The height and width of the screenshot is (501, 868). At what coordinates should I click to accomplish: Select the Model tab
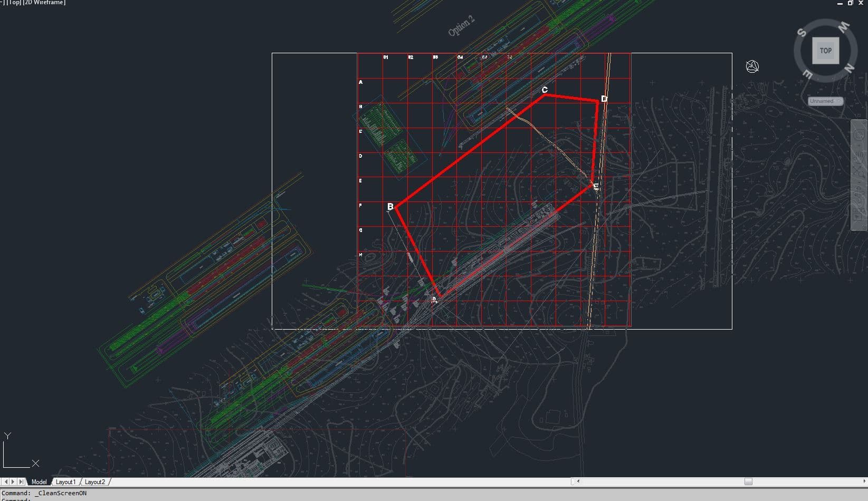[39, 482]
